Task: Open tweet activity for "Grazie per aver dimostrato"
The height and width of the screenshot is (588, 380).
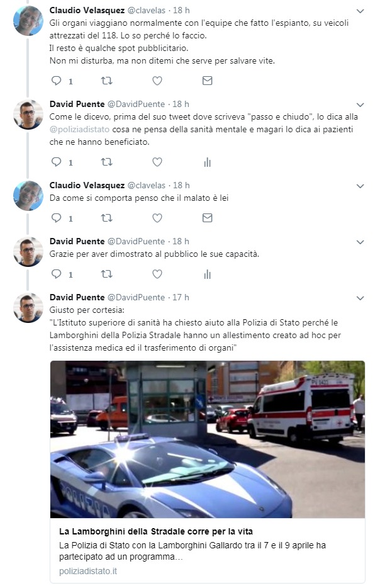Action: [207, 274]
